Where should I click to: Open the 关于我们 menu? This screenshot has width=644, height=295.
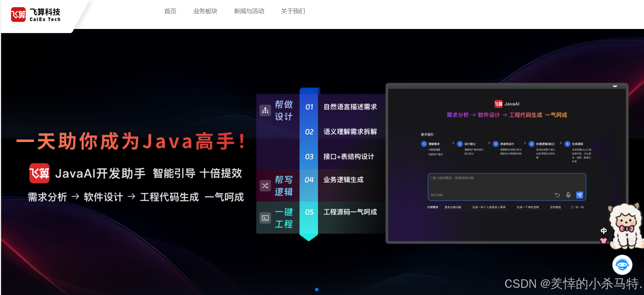point(293,11)
